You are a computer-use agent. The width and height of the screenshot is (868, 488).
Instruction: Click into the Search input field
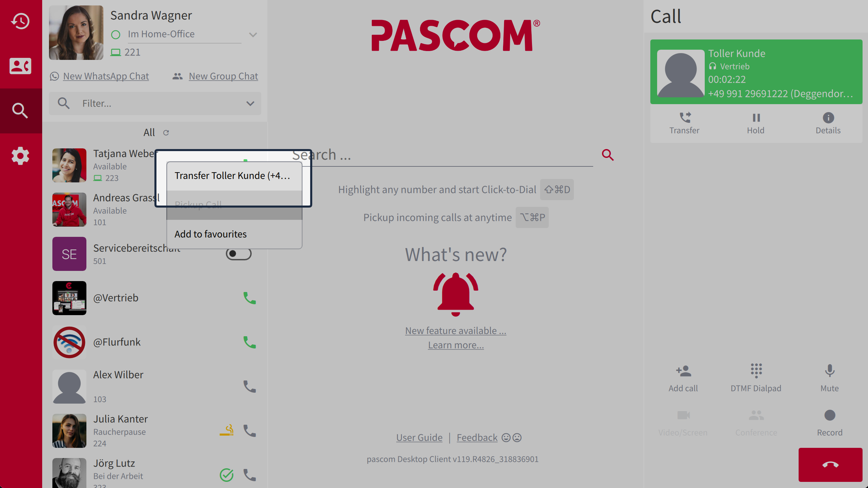coord(442,155)
